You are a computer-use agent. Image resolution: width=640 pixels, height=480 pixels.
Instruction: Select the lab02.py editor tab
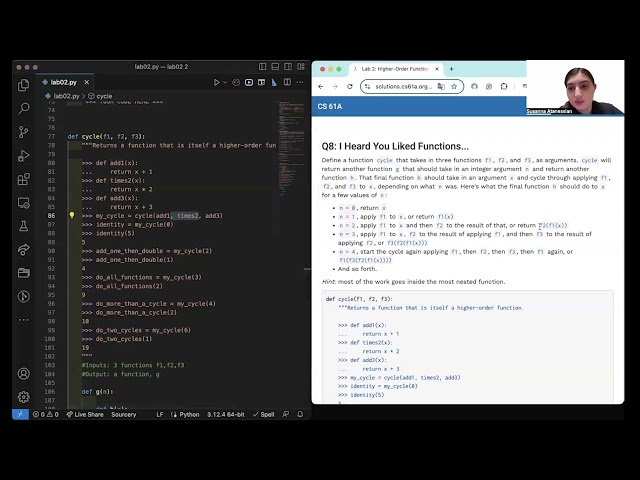point(64,82)
